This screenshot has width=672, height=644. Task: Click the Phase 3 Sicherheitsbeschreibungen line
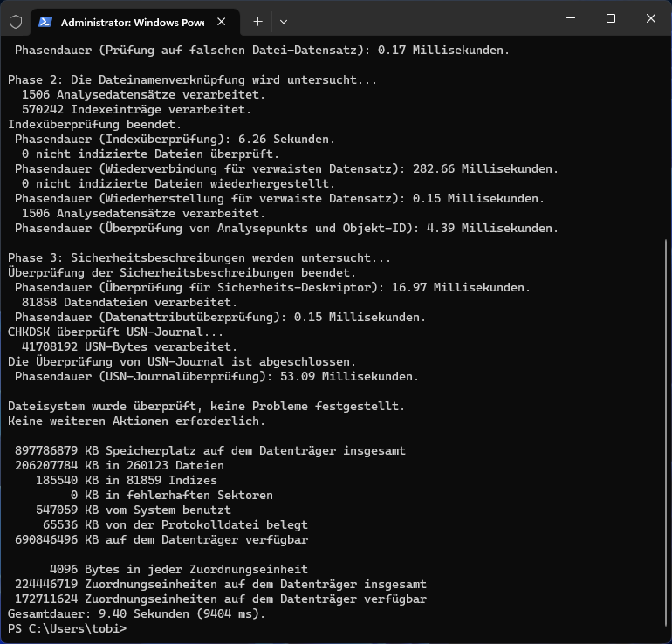pyautogui.click(x=199, y=258)
